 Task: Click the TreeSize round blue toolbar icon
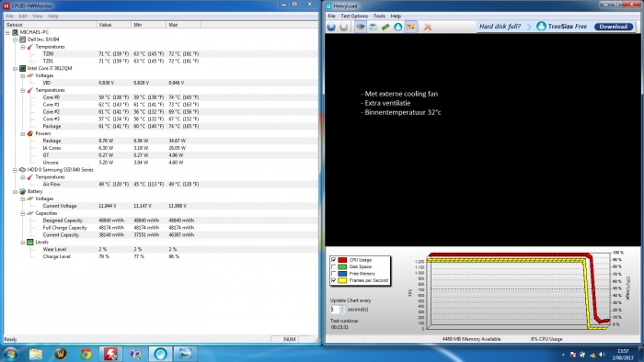[x=397, y=27]
